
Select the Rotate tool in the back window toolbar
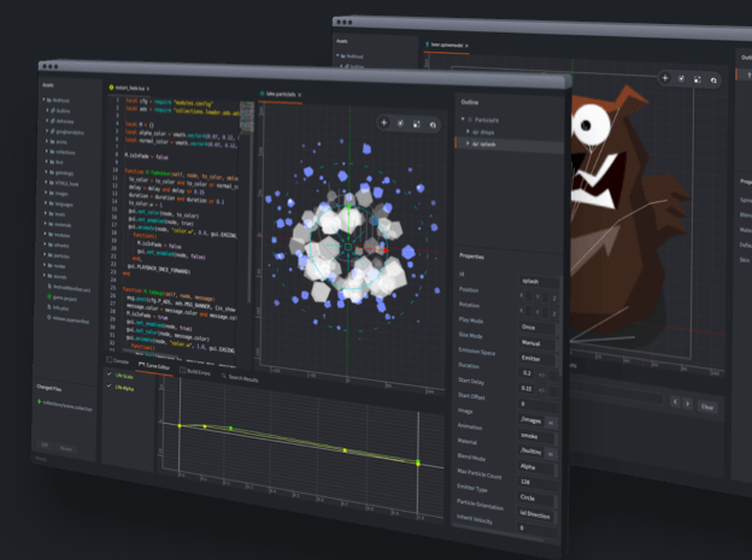(x=681, y=79)
